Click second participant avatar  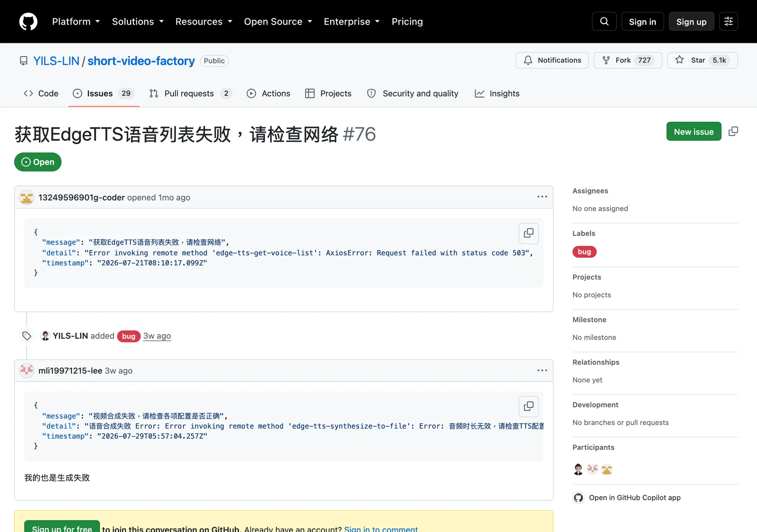coord(592,469)
